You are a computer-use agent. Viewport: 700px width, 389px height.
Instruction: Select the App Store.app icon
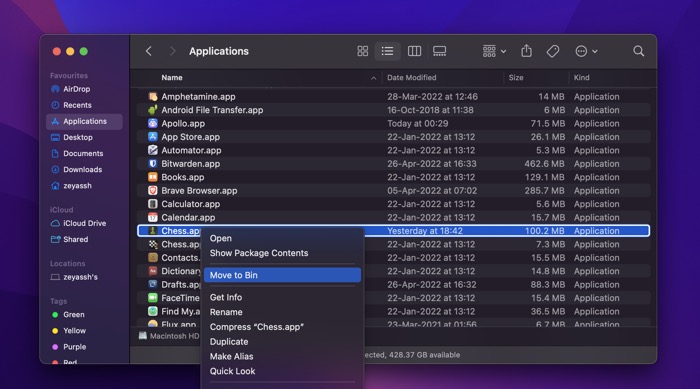coord(153,137)
